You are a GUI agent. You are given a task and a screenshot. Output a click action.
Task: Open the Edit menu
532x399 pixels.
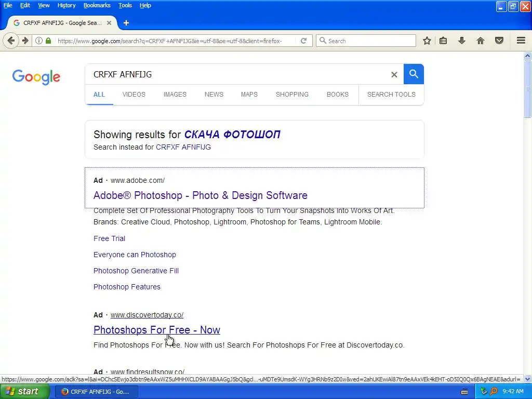pyautogui.click(x=25, y=5)
